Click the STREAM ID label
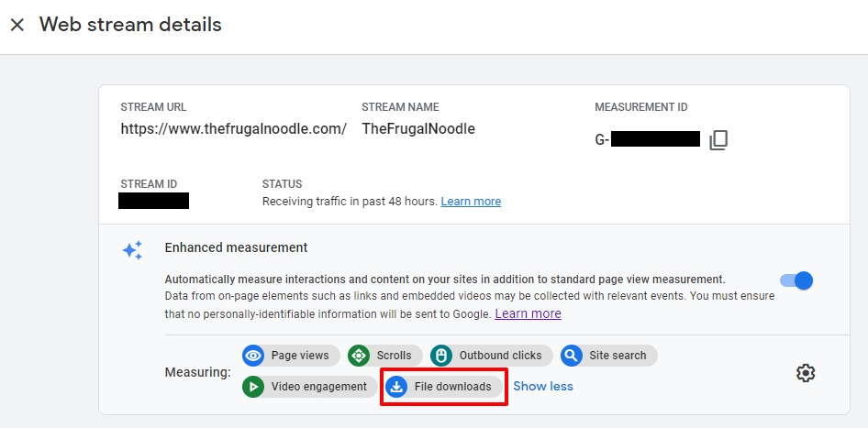Screen dimensions: 868x428 click(x=149, y=184)
